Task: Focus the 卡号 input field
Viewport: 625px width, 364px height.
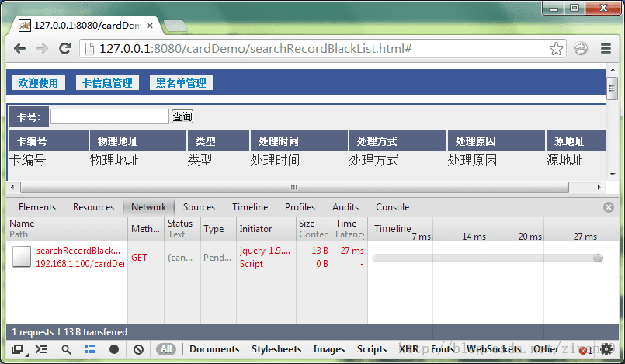Action: [109, 116]
